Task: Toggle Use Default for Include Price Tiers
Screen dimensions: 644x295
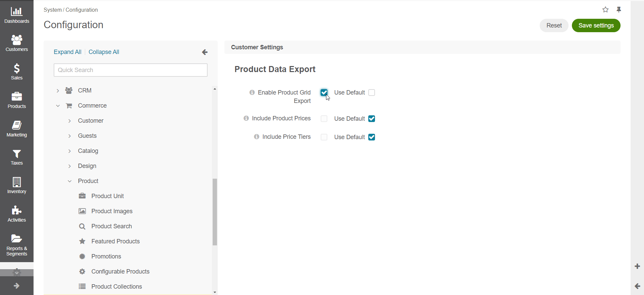Action: [372, 137]
